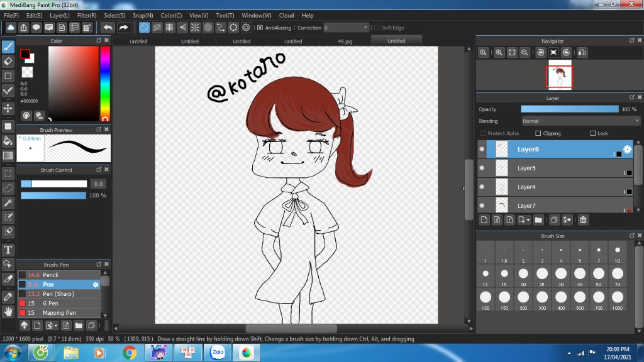Open the Correction value dropdown
644x362 pixels.
[x=346, y=28]
